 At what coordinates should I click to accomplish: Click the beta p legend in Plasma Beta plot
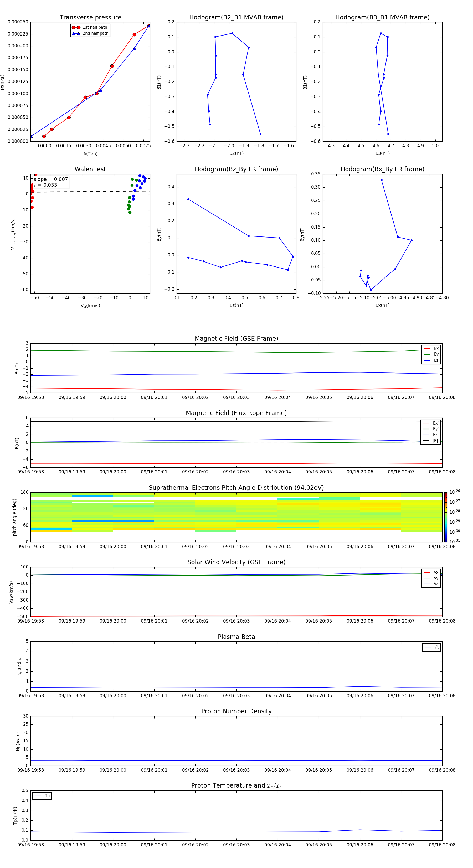[x=431, y=647]
